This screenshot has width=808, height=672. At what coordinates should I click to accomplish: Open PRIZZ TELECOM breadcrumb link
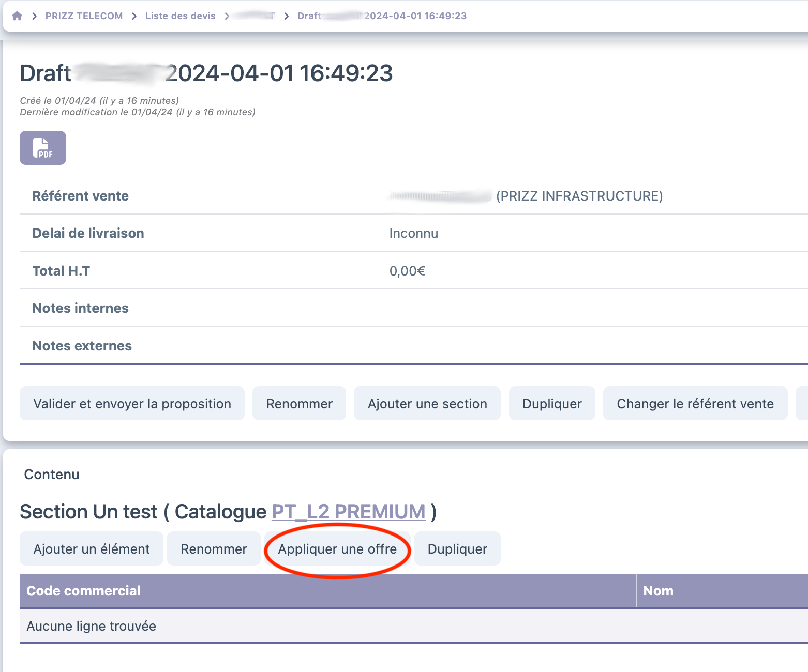[x=84, y=16]
